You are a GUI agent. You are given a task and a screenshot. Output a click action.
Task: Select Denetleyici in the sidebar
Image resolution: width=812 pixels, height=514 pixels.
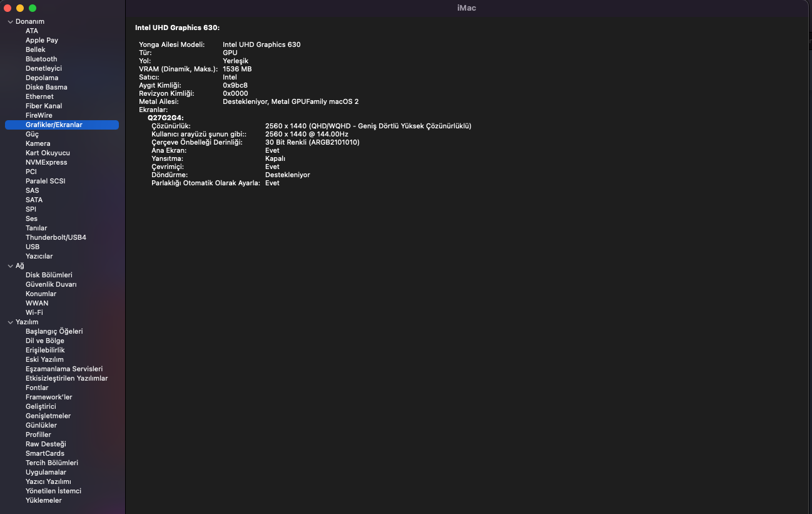[x=44, y=68]
